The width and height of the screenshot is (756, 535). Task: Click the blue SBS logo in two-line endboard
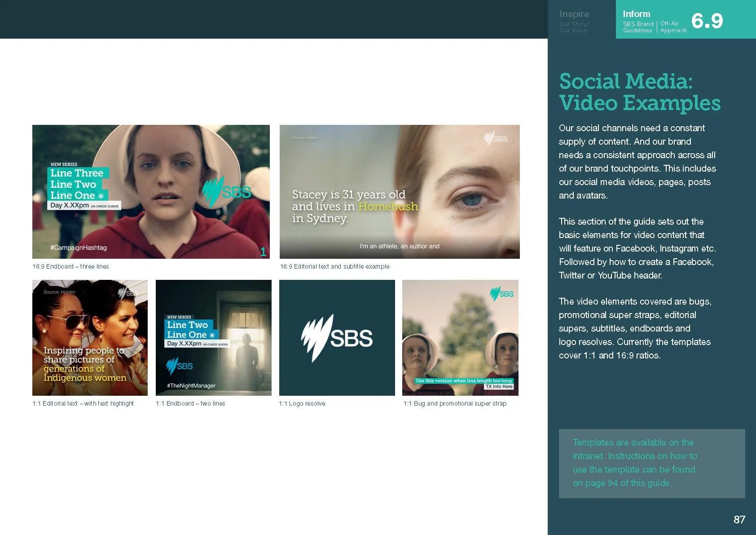(x=180, y=366)
